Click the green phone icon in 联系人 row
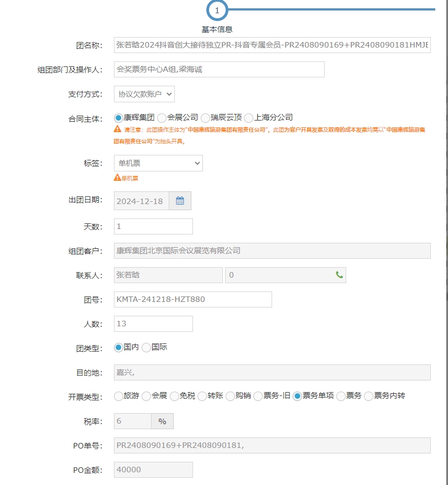The width and height of the screenshot is (448, 485). tap(339, 275)
